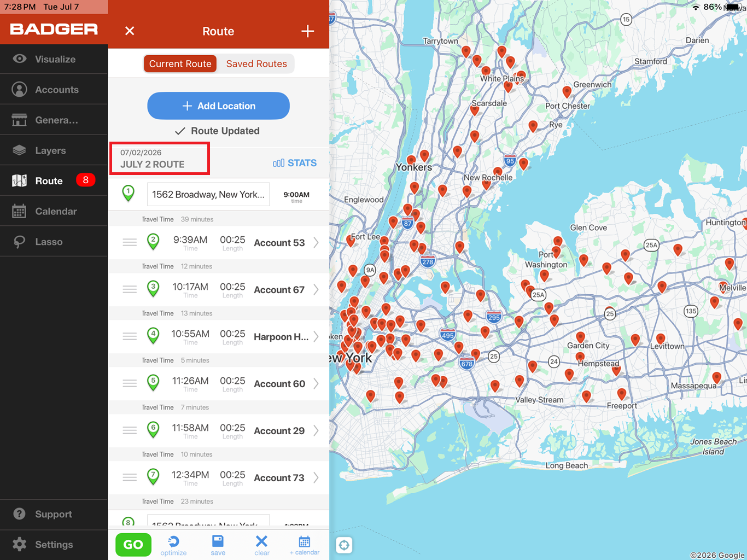Open Settings gear icon
The image size is (747, 560).
19,544
